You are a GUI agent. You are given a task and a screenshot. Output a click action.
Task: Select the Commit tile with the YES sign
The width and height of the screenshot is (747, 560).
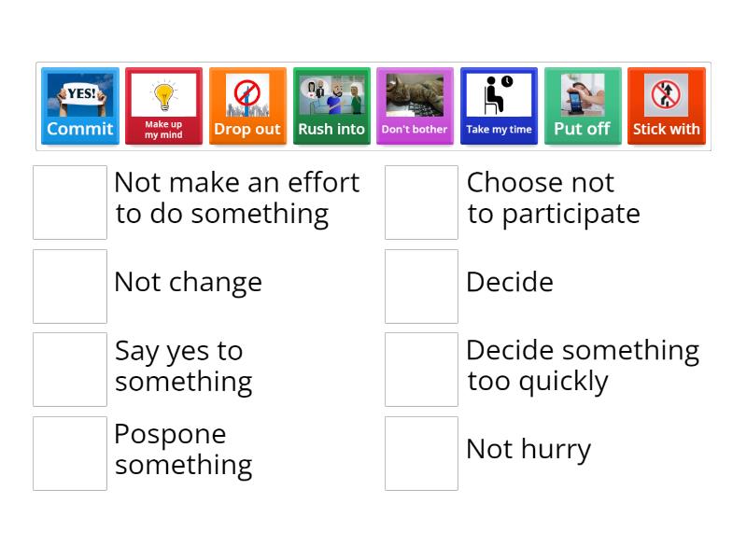coord(79,105)
